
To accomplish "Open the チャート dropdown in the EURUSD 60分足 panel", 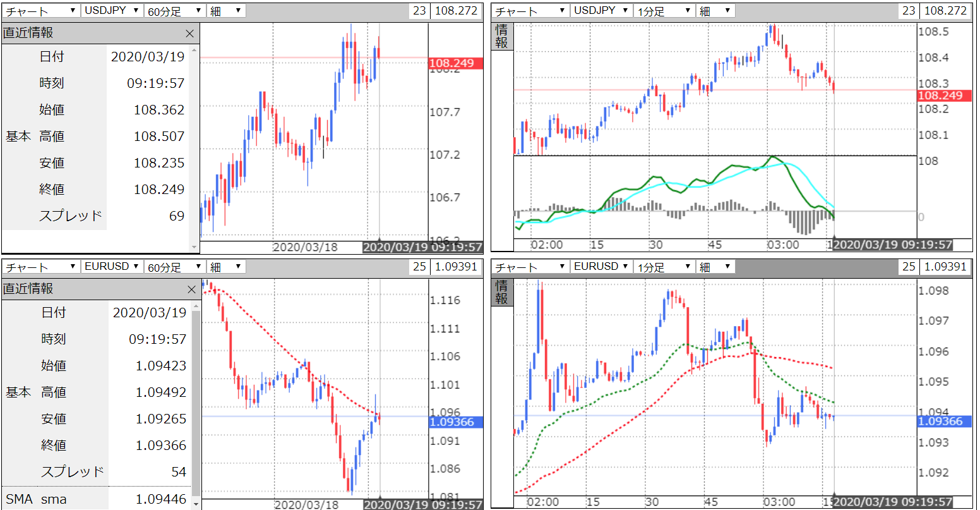I will pos(40,267).
